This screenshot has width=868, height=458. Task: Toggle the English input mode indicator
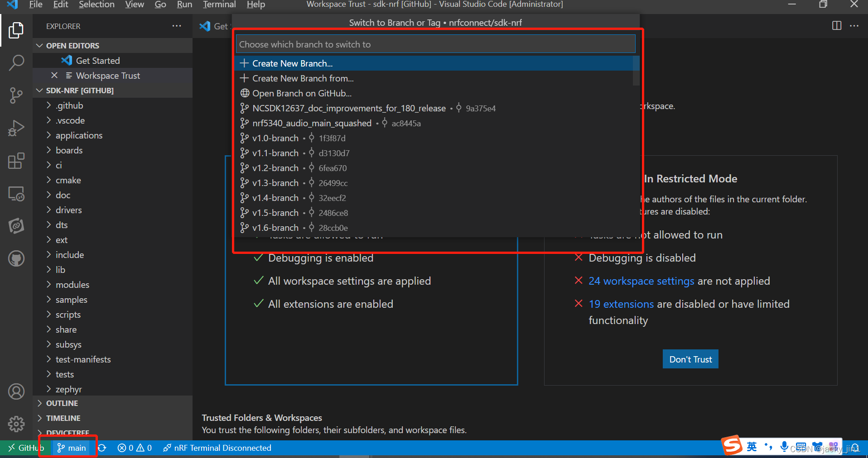pyautogui.click(x=752, y=447)
